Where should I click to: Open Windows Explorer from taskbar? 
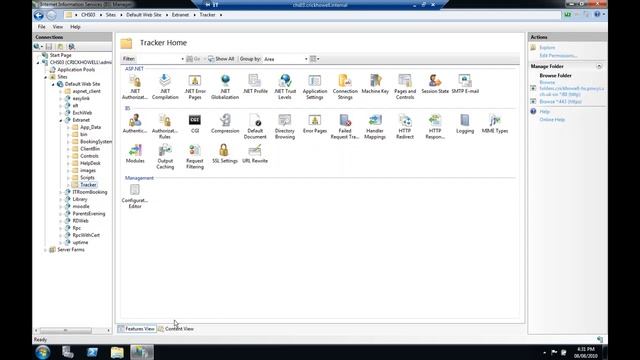(x=117, y=352)
